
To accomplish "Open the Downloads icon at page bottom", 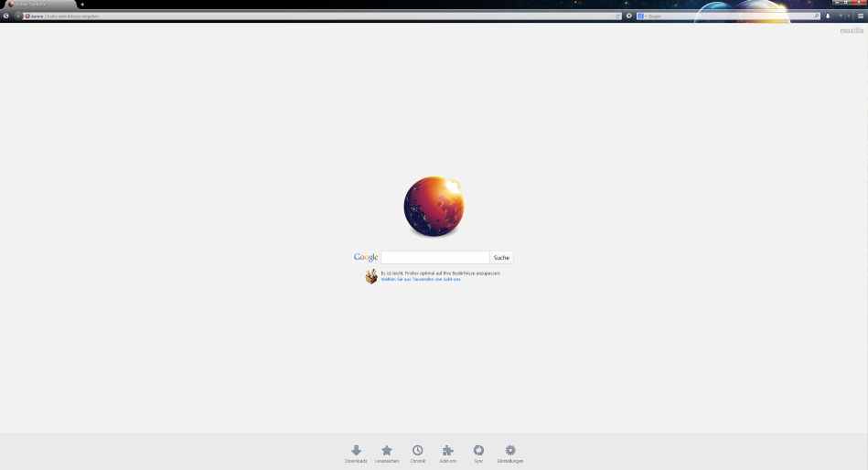I will pyautogui.click(x=356, y=450).
